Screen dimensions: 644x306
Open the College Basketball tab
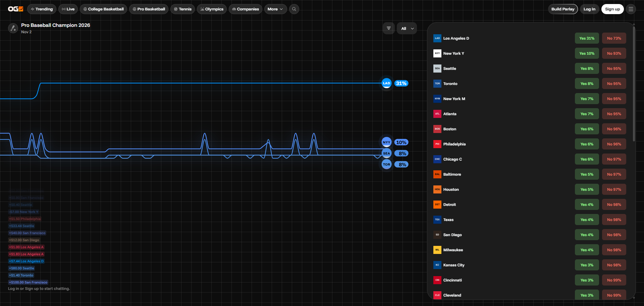103,9
